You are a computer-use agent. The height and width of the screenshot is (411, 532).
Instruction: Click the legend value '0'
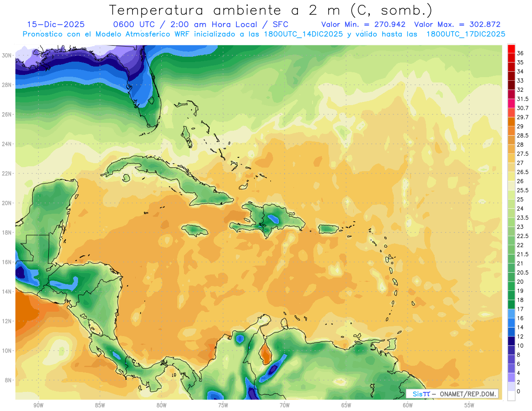[x=519, y=391]
